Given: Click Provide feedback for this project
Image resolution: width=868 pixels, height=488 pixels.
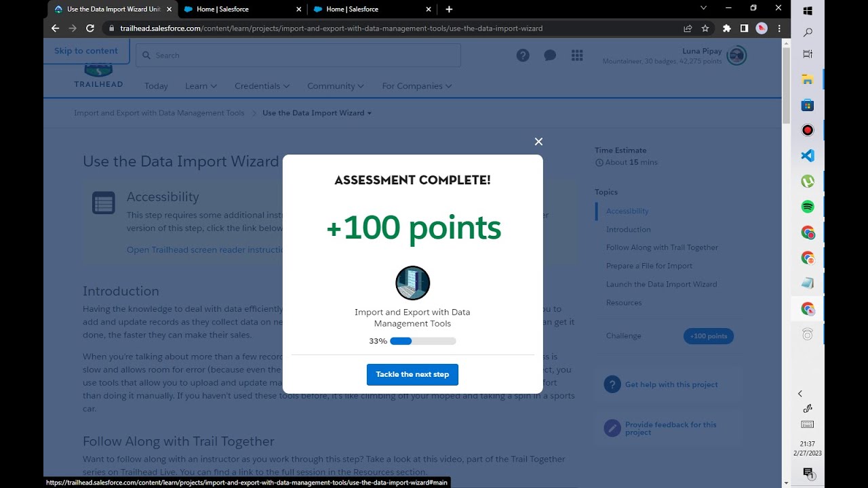Looking at the screenshot, I should tap(671, 428).
